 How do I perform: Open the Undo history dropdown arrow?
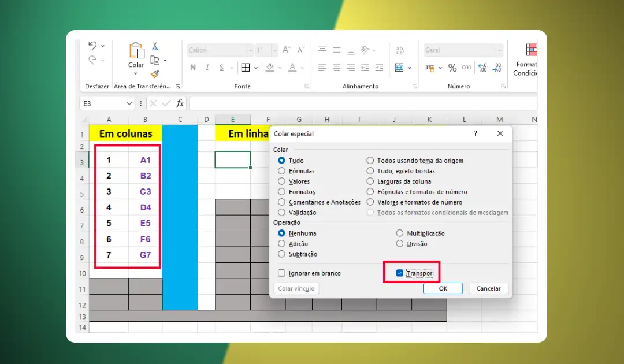pos(103,46)
